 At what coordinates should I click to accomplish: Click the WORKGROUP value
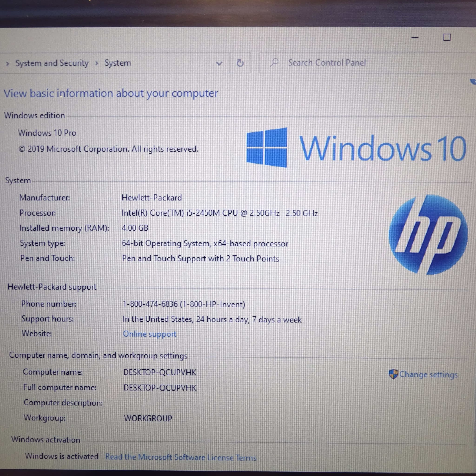point(148,418)
